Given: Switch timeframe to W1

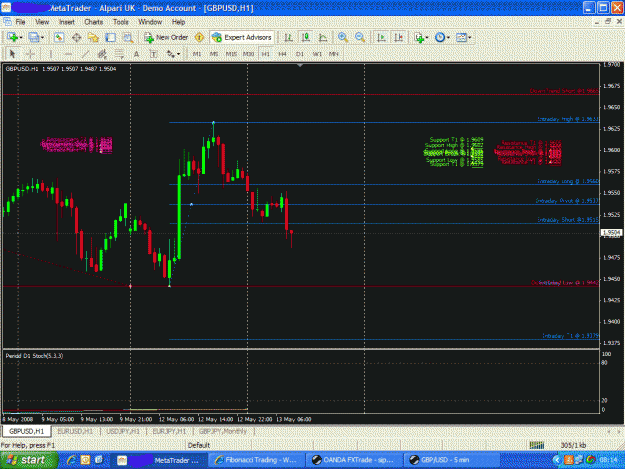Looking at the screenshot, I should click(x=317, y=54).
